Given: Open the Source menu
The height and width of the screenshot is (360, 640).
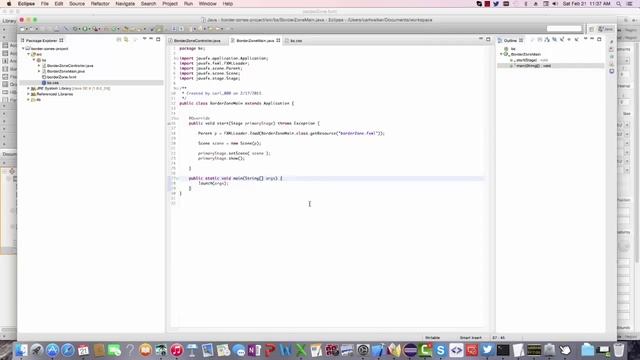Looking at the screenshot, I should pyautogui.click(x=77, y=4).
